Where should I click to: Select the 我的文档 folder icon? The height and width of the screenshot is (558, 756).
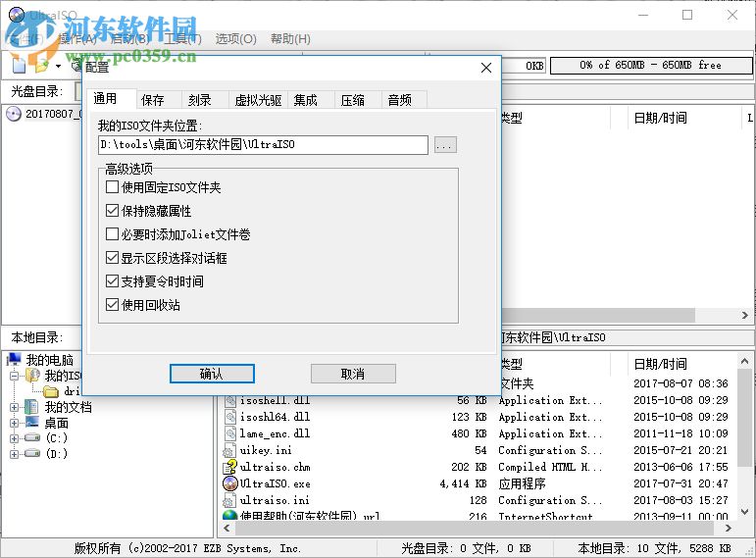point(31,407)
